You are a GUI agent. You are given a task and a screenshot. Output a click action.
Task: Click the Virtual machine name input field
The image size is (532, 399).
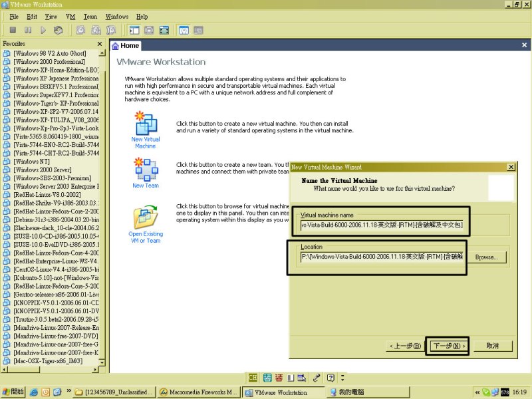382,225
